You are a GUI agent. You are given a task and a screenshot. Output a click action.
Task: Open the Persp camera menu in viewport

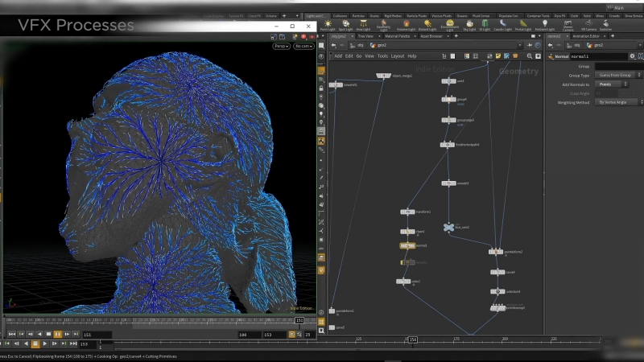281,46
